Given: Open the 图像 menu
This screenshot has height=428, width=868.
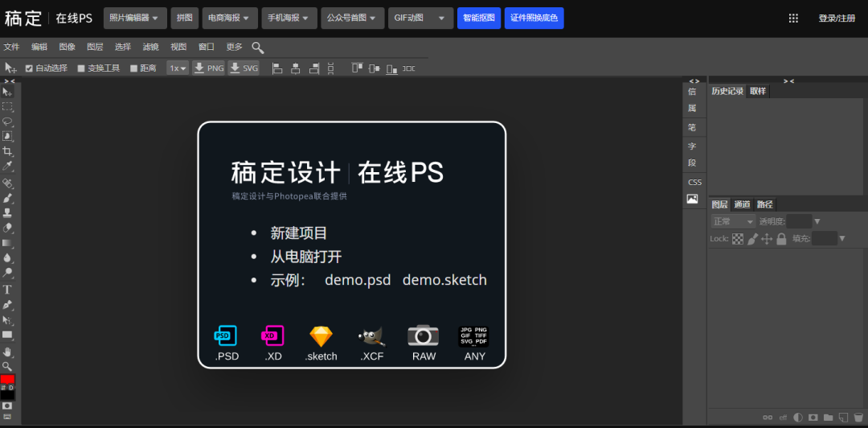Looking at the screenshot, I should pos(67,47).
